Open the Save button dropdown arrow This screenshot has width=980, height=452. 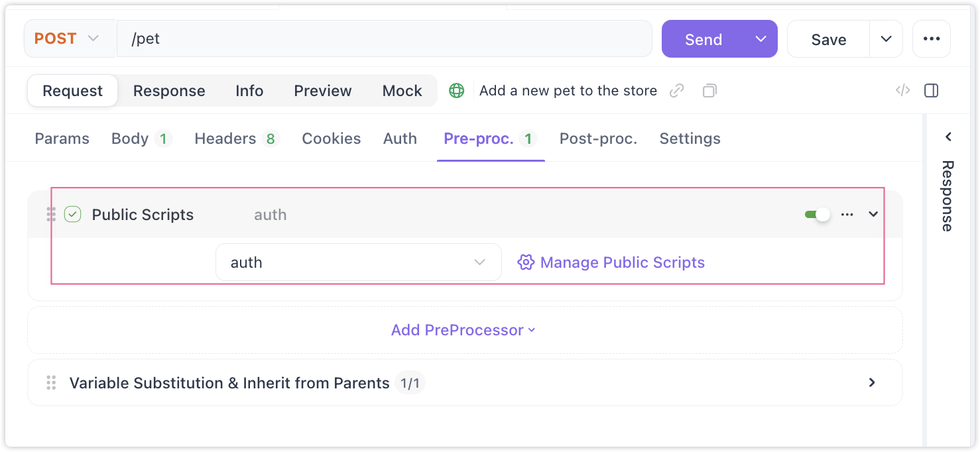(886, 39)
